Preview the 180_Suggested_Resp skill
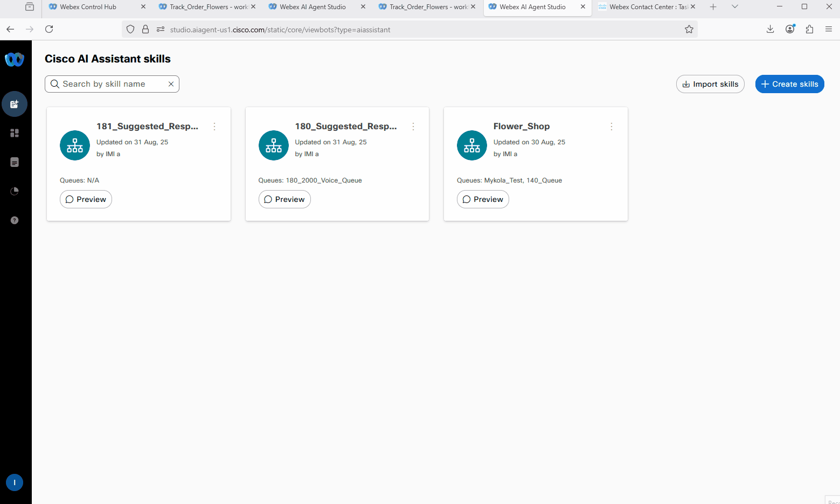This screenshot has width=840, height=504. click(284, 199)
